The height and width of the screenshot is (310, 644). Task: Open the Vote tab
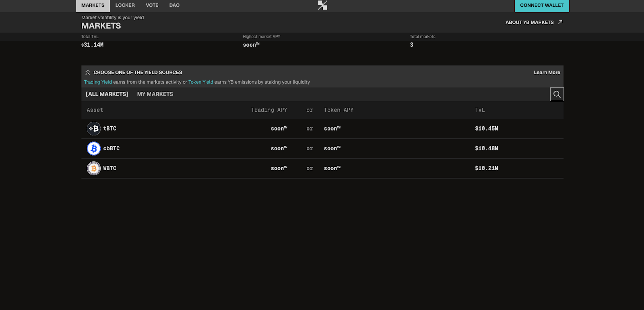pos(152,5)
